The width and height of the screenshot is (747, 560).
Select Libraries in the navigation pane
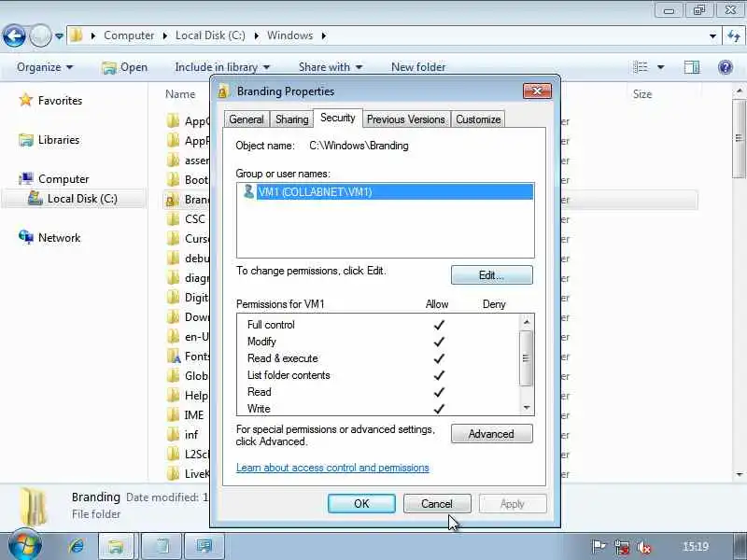coord(49,140)
